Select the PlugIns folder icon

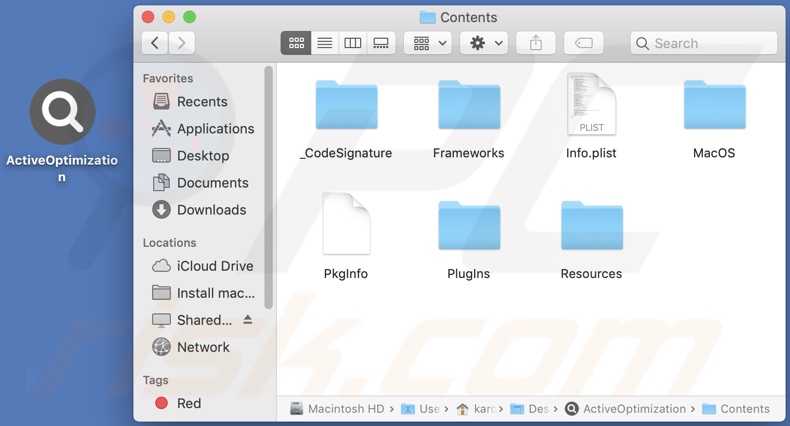coord(469,226)
